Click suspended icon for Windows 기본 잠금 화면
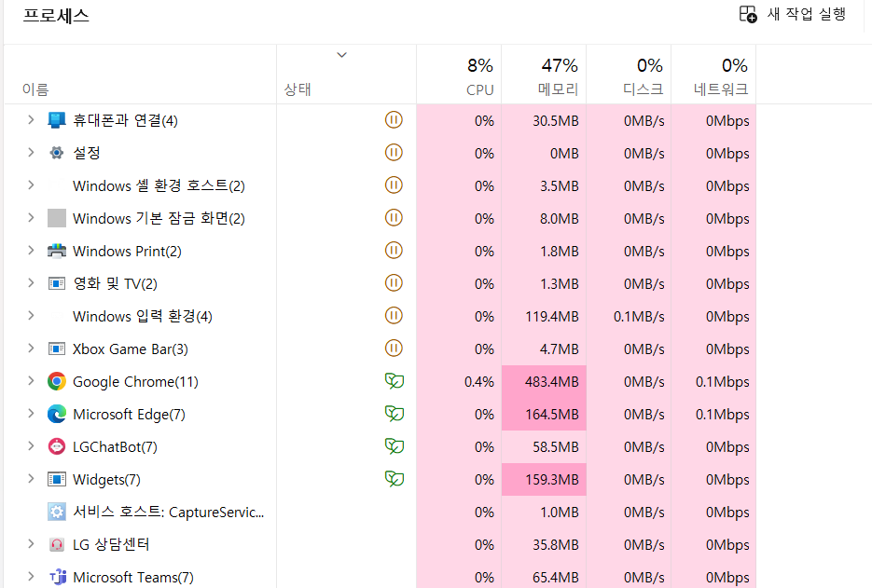The image size is (872, 588). click(x=394, y=218)
